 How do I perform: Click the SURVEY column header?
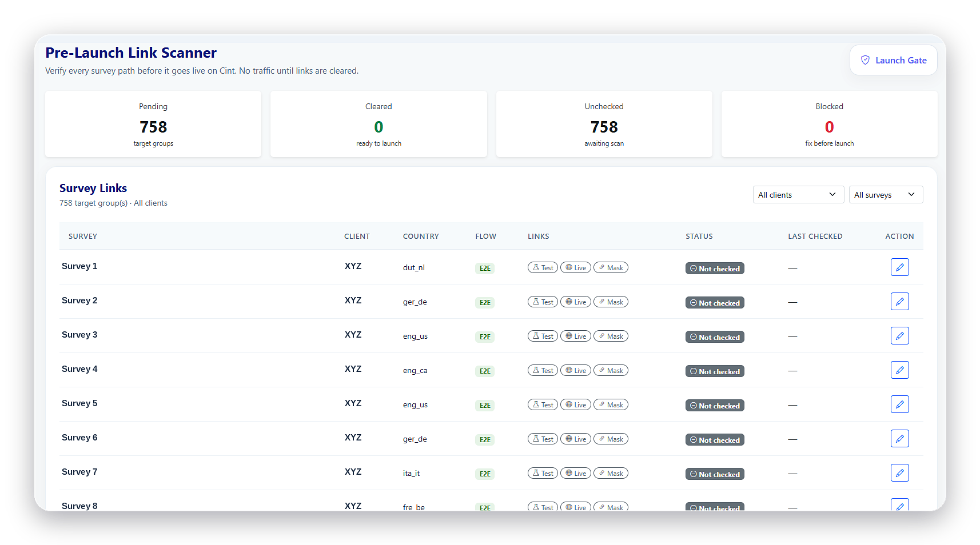click(x=83, y=236)
